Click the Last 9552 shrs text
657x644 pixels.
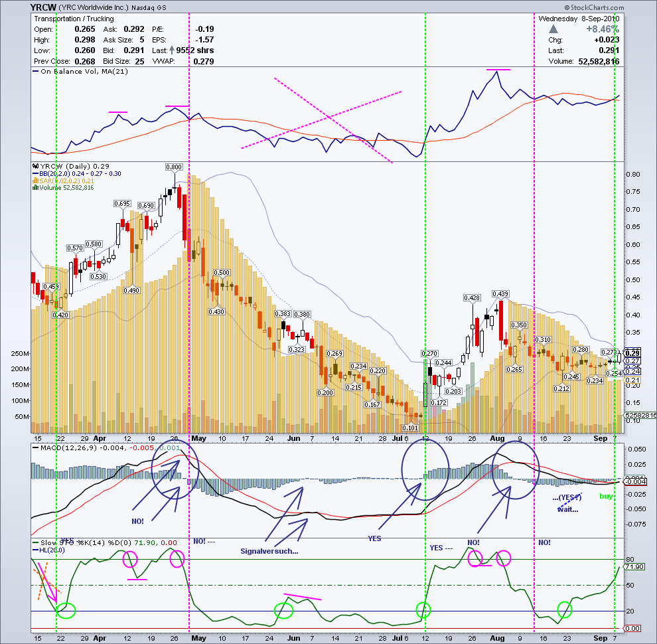pos(183,50)
